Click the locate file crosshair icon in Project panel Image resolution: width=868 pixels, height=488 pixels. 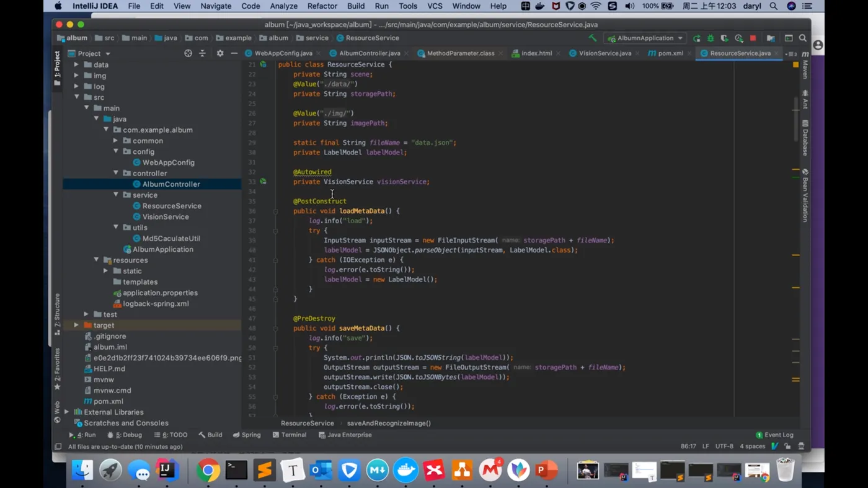188,53
